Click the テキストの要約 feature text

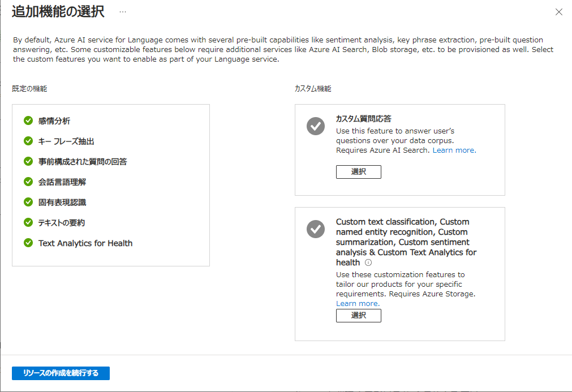[61, 223]
